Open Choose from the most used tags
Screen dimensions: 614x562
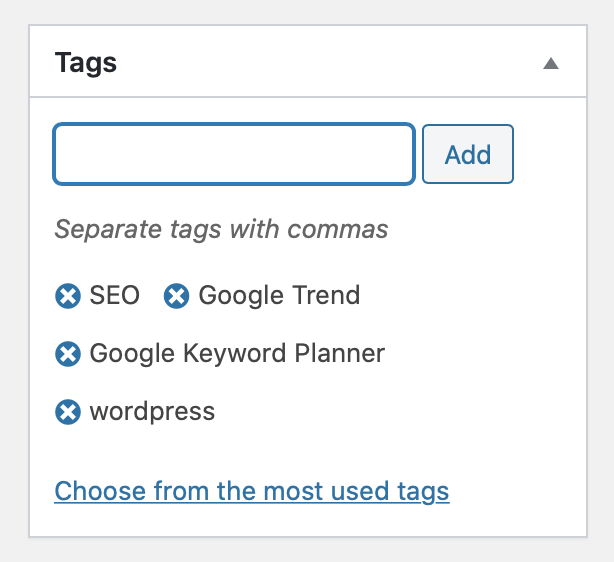(x=252, y=491)
